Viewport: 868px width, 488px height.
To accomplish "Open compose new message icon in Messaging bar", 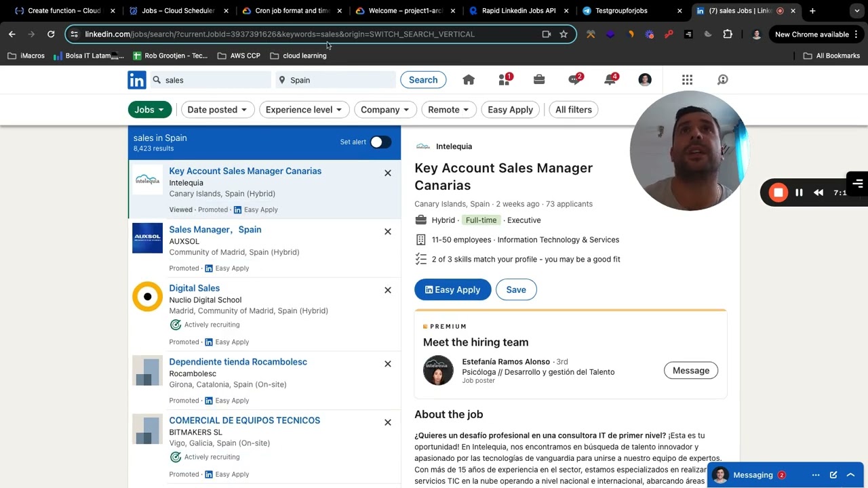I will coord(833,475).
